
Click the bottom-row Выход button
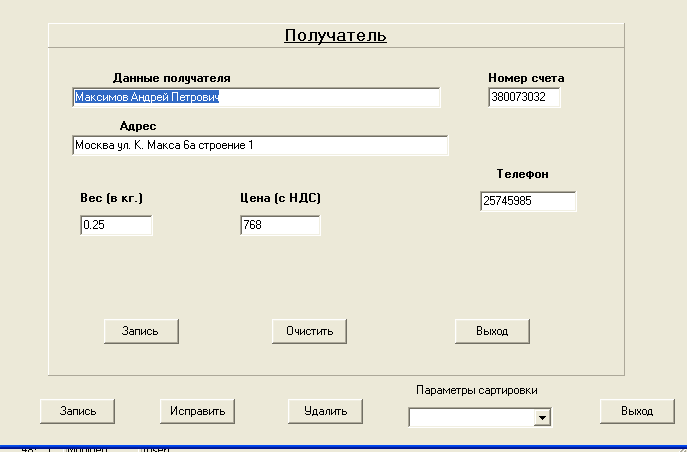click(x=637, y=411)
